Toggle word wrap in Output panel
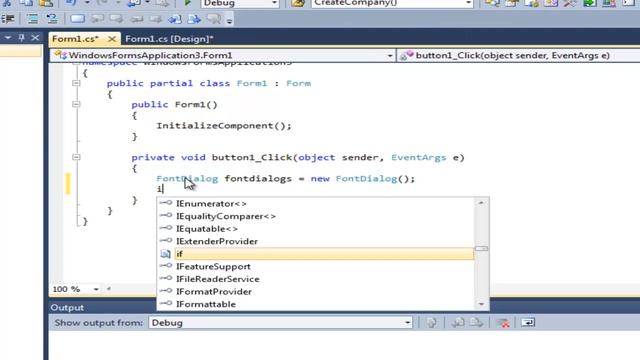Screen dimensions: 640x360 [x=528, y=323]
